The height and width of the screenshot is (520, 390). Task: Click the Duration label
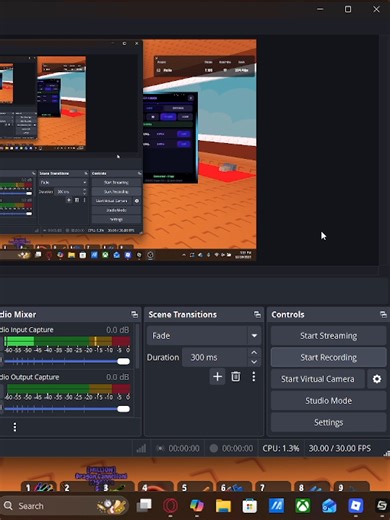[163, 357]
